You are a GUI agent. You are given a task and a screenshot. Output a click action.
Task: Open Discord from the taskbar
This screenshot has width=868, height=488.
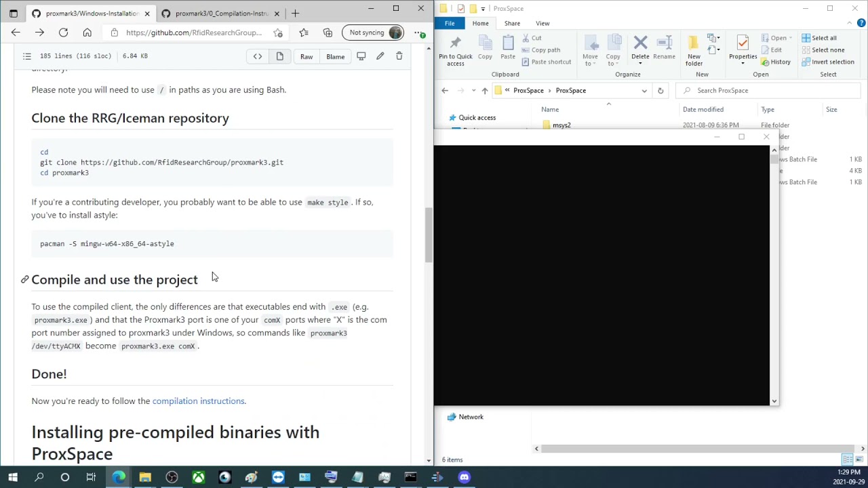pos(464,477)
